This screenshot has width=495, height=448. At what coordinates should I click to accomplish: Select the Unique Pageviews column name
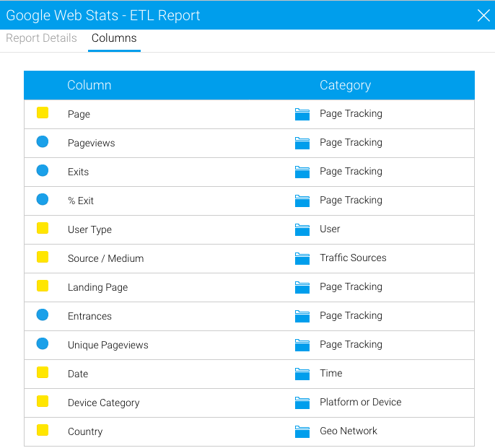[108, 345]
